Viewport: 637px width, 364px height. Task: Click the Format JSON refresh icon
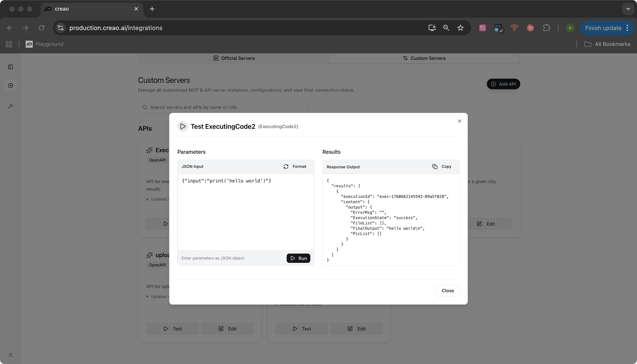click(x=286, y=167)
